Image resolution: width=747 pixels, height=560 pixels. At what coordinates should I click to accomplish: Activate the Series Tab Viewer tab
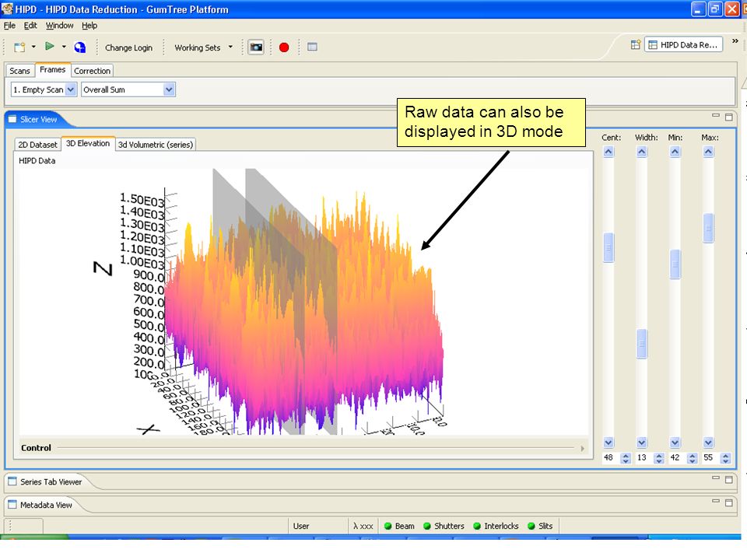tap(51, 482)
